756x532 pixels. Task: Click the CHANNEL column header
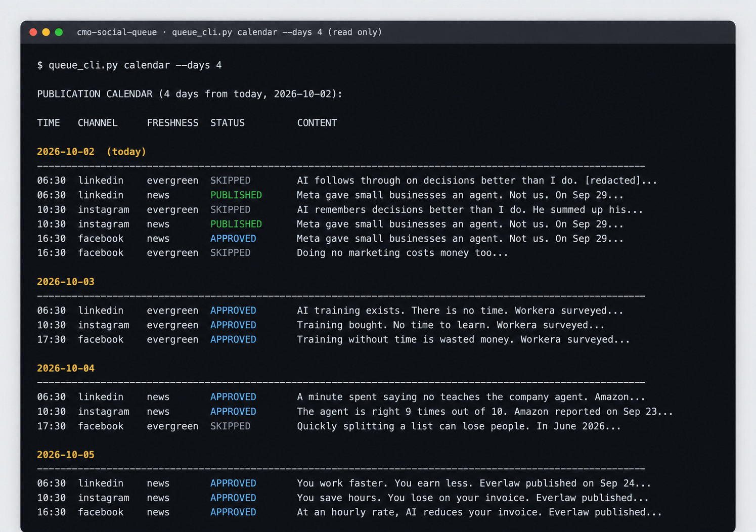[x=98, y=123]
